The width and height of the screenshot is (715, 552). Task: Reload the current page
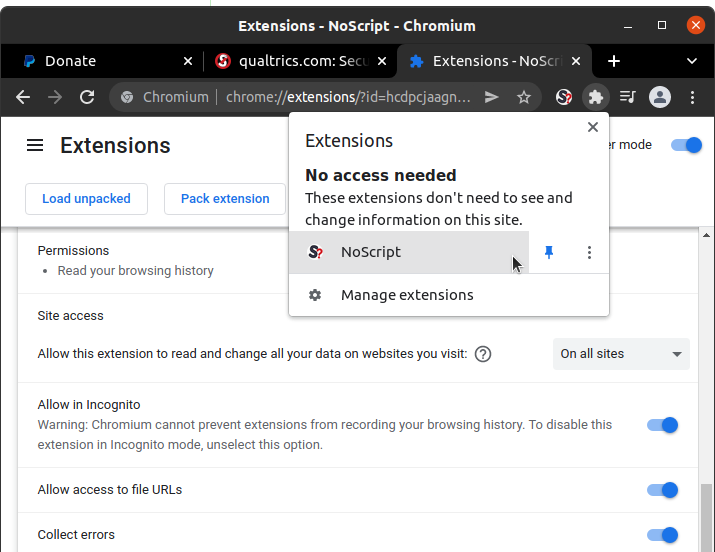[x=87, y=97]
